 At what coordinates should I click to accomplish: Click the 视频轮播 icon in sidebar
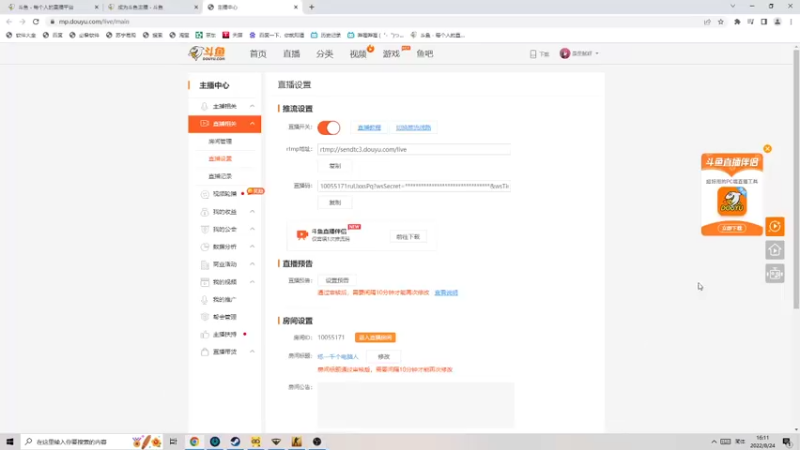click(x=205, y=194)
